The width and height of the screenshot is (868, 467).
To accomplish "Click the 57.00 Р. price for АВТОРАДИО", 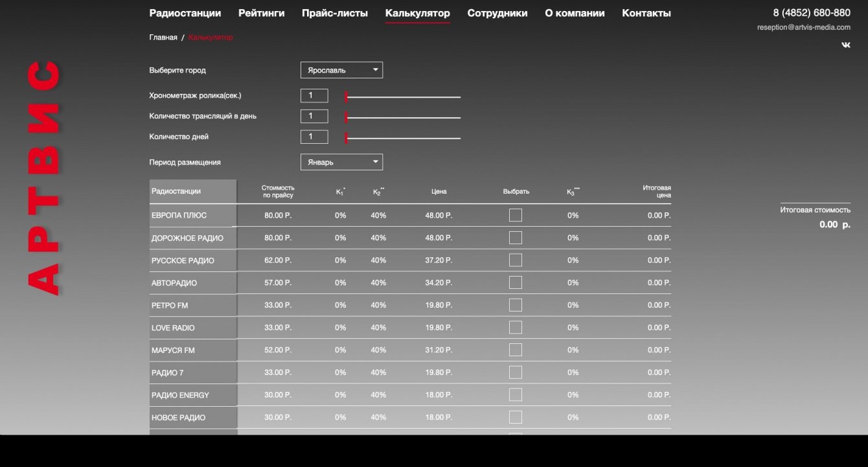I will tap(278, 282).
